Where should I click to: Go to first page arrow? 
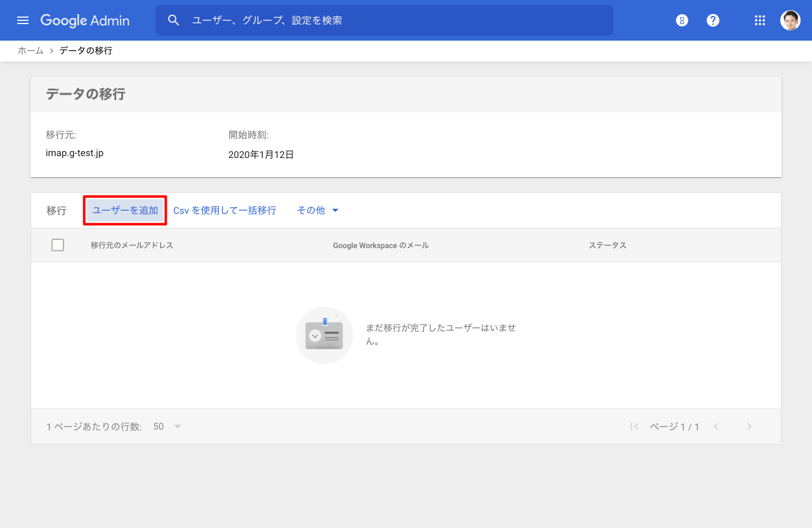pos(634,426)
